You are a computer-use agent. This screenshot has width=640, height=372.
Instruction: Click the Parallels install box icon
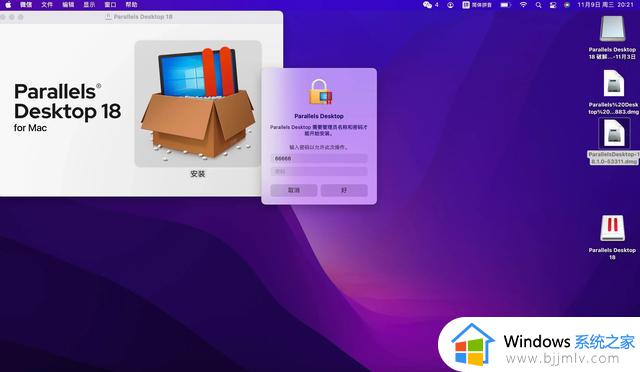tap(198, 103)
